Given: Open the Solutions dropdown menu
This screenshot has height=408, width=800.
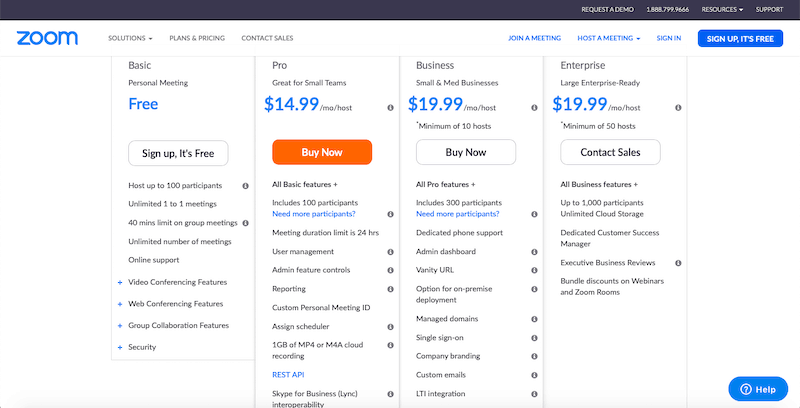Looking at the screenshot, I should click(130, 38).
